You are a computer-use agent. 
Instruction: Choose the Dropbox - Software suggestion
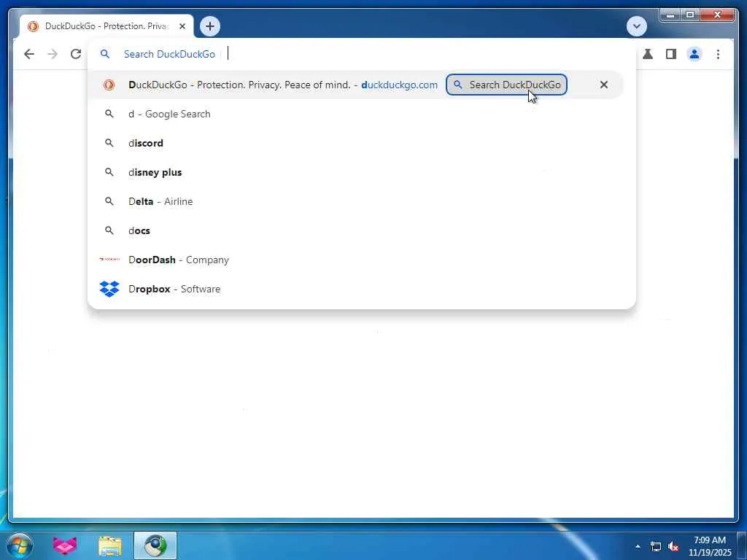355,289
